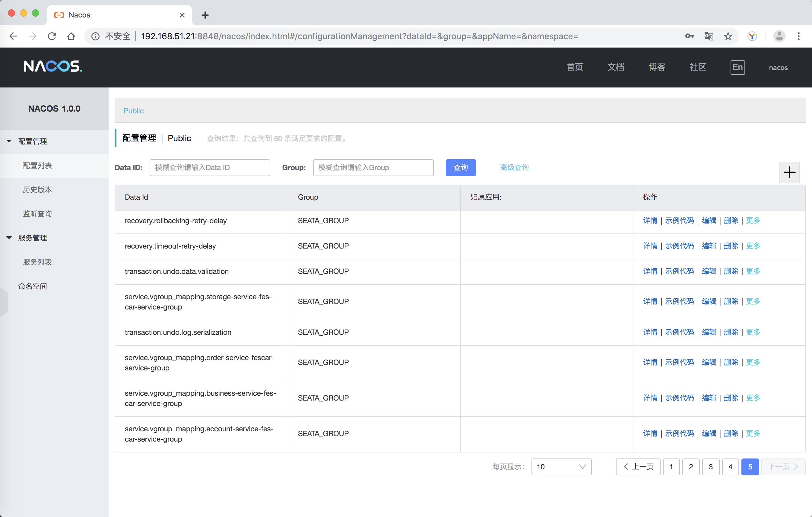This screenshot has height=517, width=812.
Task: Click the browser reload icon
Action: click(x=52, y=36)
